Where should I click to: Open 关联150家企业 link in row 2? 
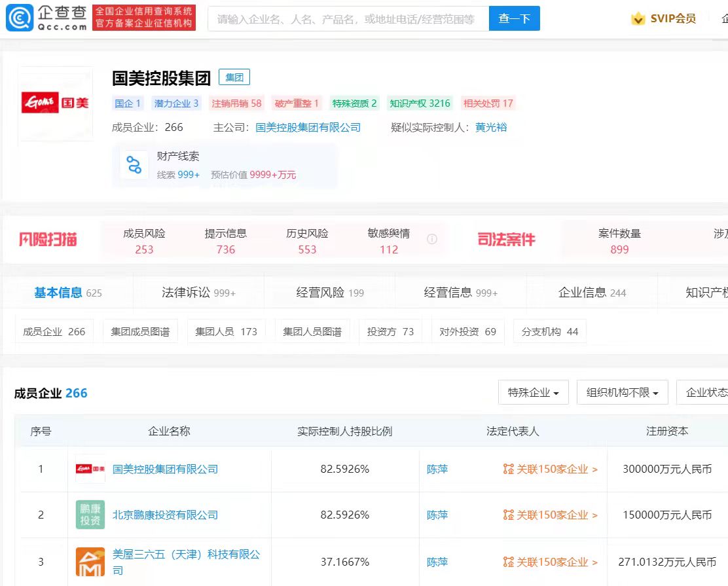coord(556,515)
